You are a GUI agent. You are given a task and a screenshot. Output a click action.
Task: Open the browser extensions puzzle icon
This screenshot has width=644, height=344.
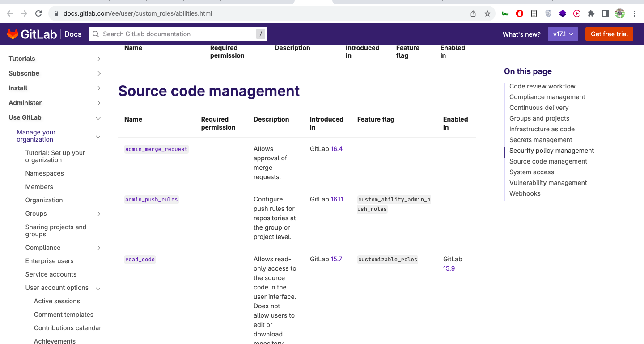[591, 13]
